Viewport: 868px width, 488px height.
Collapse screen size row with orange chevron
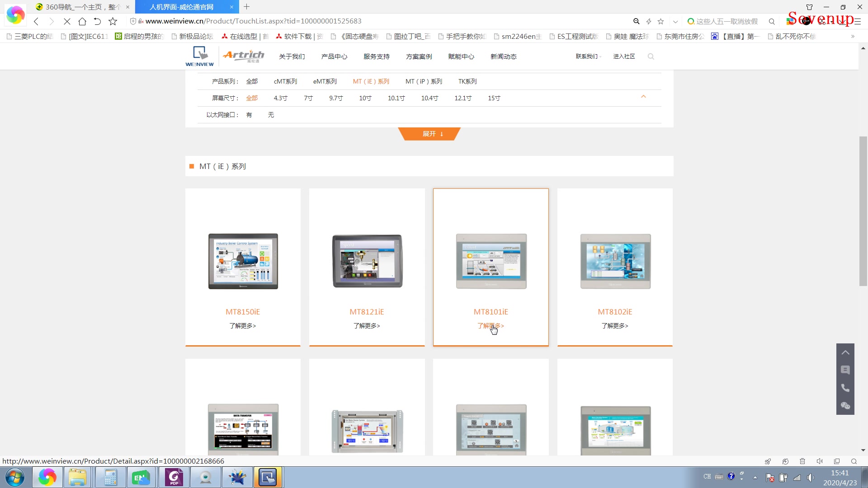[643, 97]
